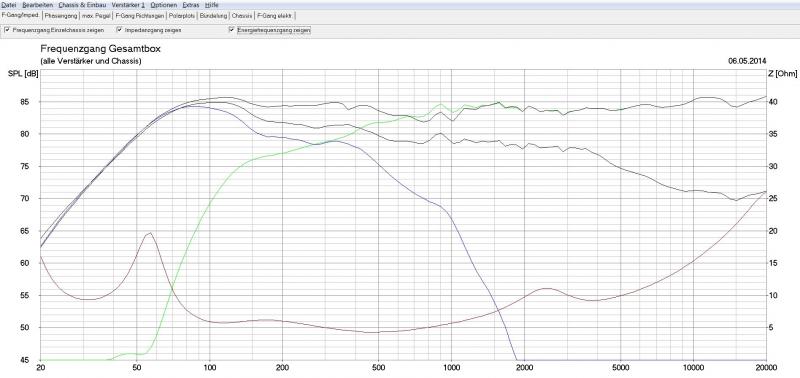Viewport: 800px width, 378px height.
Task: Open the Extras menu
Action: pyautogui.click(x=191, y=5)
